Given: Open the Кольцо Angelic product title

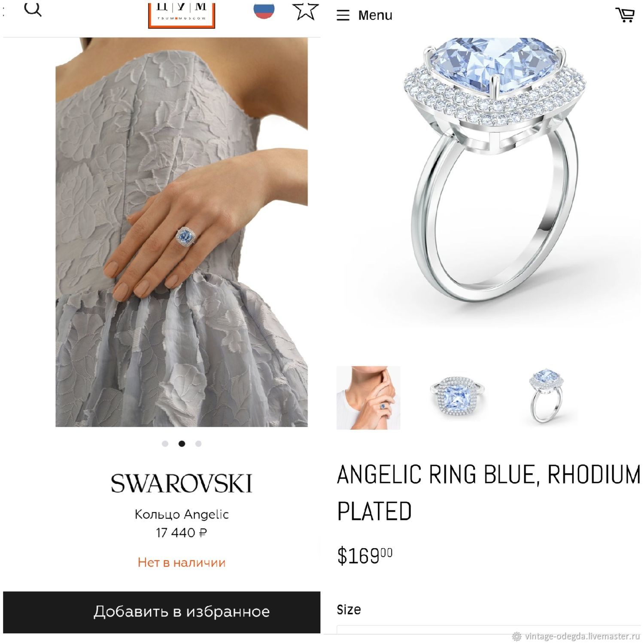Looking at the screenshot, I should pos(182,514).
